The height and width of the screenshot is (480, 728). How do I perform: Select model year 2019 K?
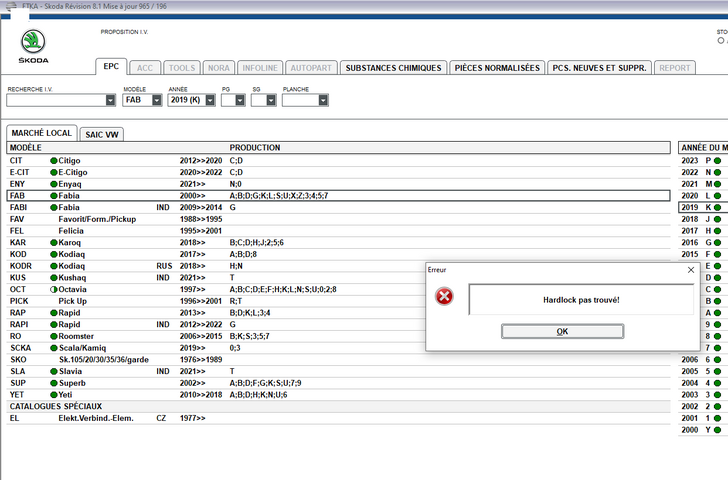pyautogui.click(x=703, y=208)
